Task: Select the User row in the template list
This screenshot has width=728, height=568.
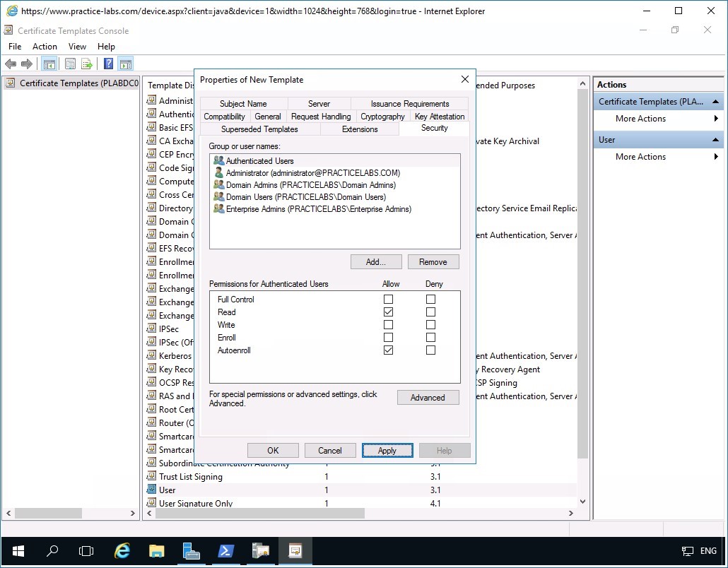Action: (x=360, y=490)
